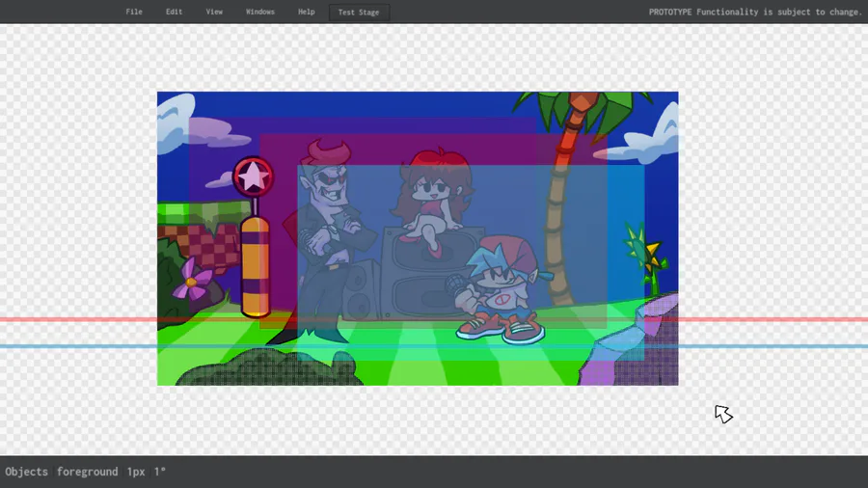Viewport: 868px width, 488px height.
Task: Click the blue horizontal guide line
Action: (434, 346)
